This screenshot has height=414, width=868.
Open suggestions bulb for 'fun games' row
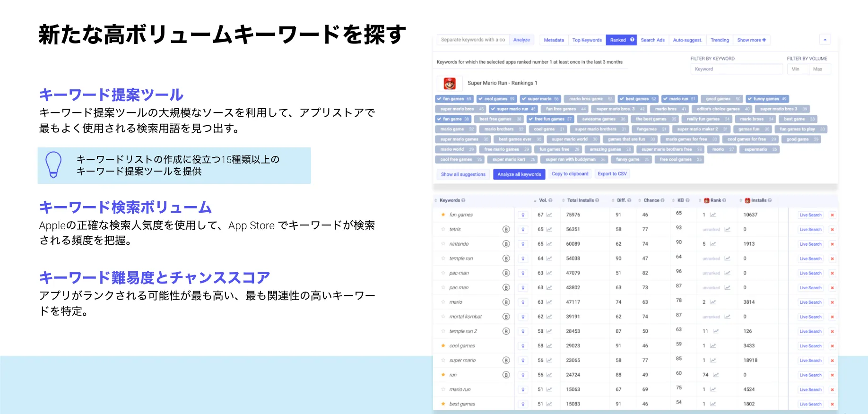[523, 215]
